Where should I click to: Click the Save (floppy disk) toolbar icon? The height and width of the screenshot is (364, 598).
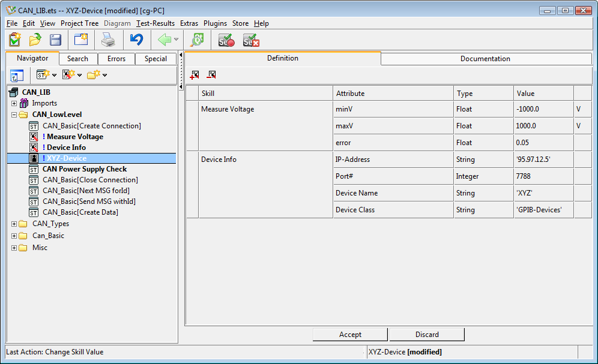pos(55,40)
